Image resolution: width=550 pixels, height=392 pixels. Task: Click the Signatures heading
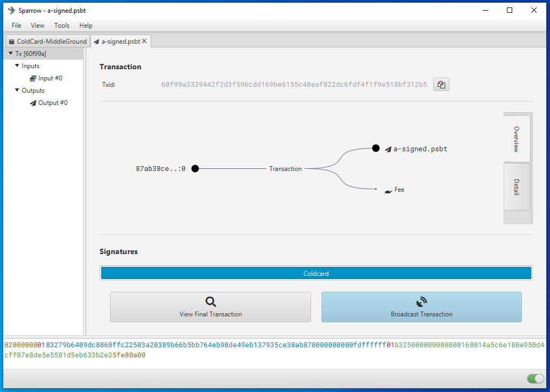(119, 251)
